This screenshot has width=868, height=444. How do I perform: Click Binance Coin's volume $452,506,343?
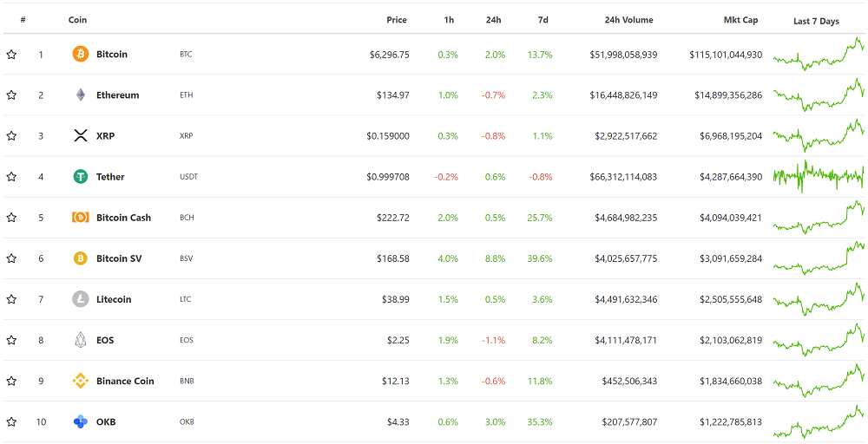[x=630, y=381]
